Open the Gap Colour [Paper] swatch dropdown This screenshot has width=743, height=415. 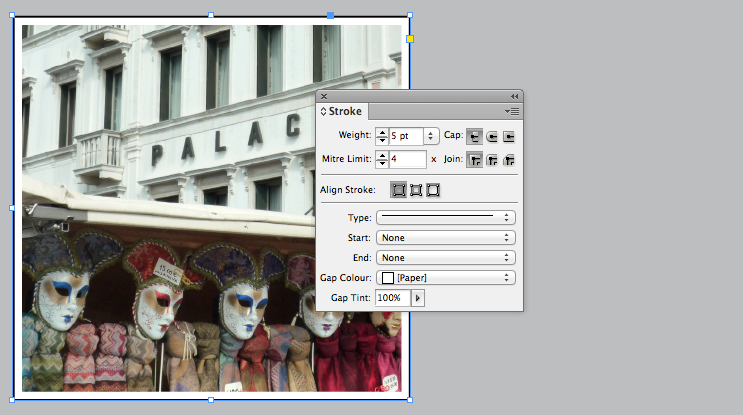(x=446, y=278)
